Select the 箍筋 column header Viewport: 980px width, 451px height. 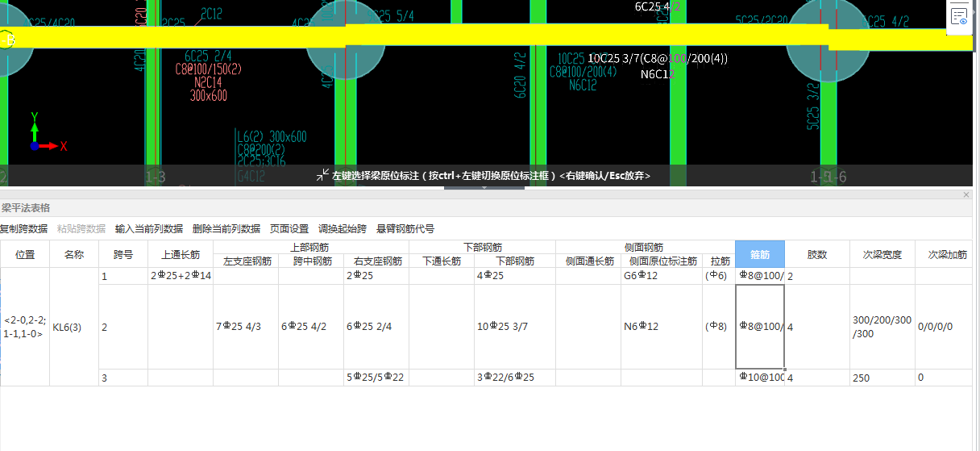tap(760, 254)
